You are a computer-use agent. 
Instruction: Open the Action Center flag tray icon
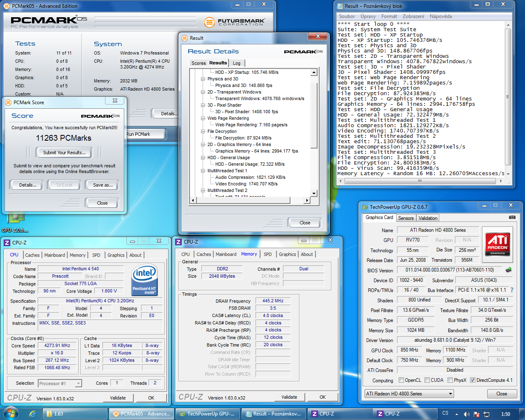coord(477,414)
